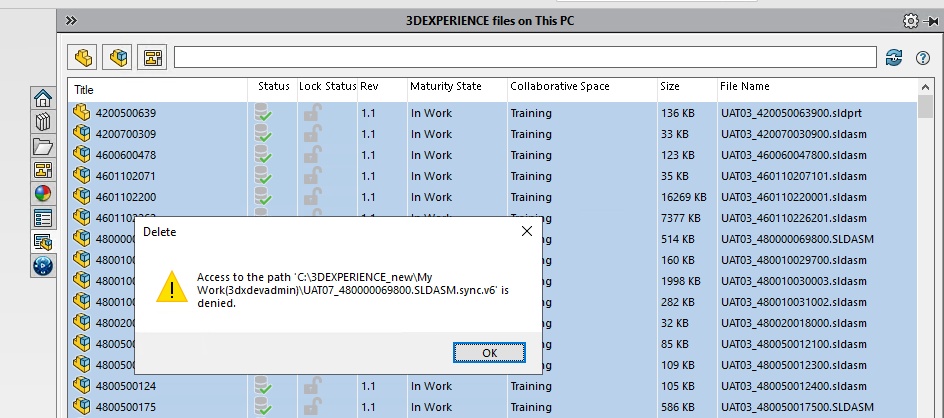This screenshot has width=944, height=418.
Task: Select row titled 4600600478
Action: point(492,155)
